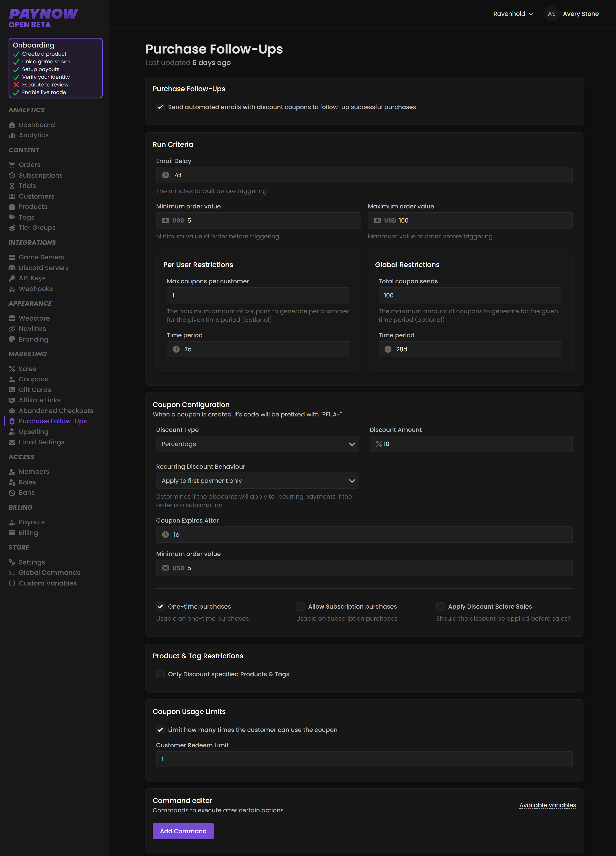The width and height of the screenshot is (616, 856).
Task: Open store Settings in sidebar
Action: [x=32, y=562]
